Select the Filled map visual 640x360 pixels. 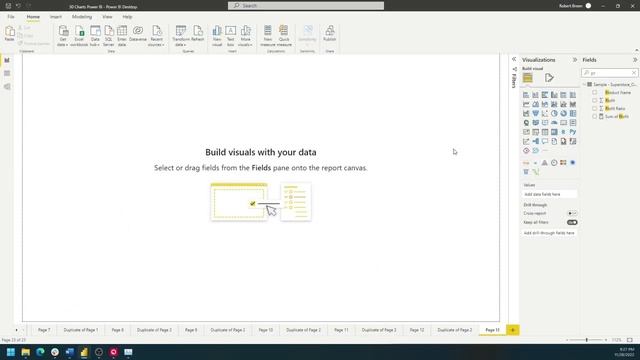click(536, 123)
